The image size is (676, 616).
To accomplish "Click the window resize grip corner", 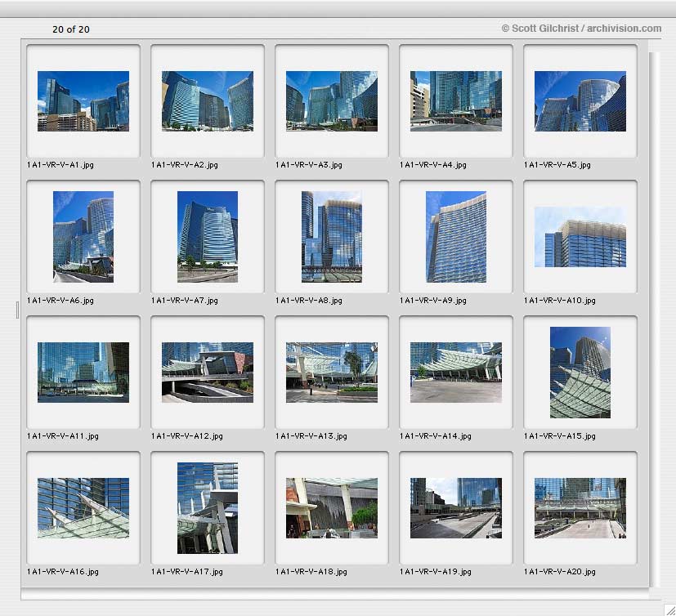I will point(669,609).
